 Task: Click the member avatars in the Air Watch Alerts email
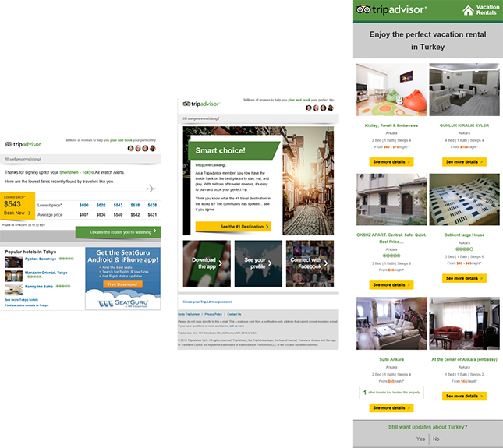[141, 148]
